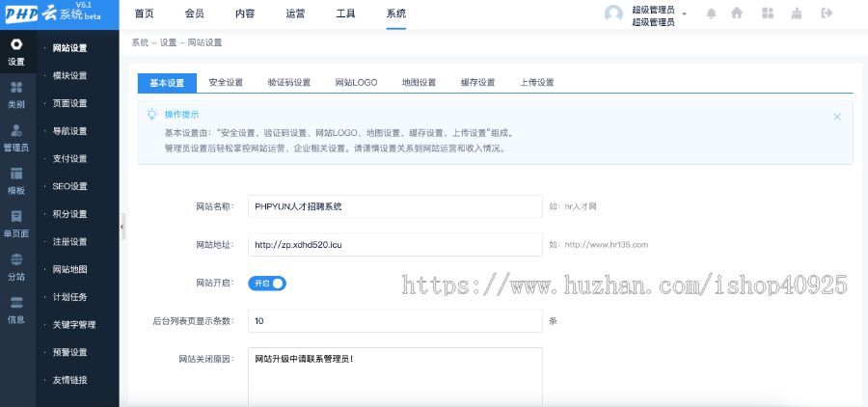Switch to the 网站LOGO tab

pyautogui.click(x=356, y=83)
